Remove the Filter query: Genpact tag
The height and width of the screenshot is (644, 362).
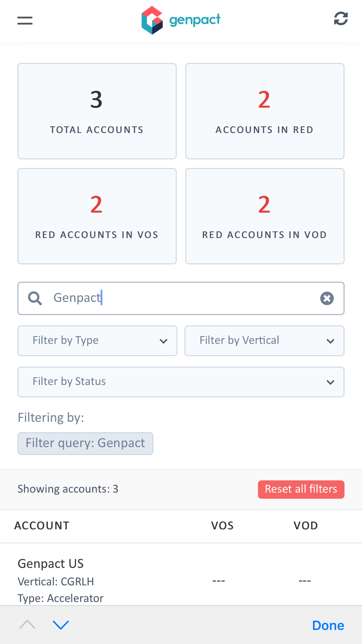point(85,443)
